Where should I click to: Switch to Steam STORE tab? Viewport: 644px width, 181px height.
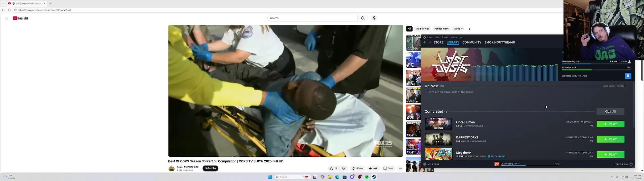[x=438, y=42]
